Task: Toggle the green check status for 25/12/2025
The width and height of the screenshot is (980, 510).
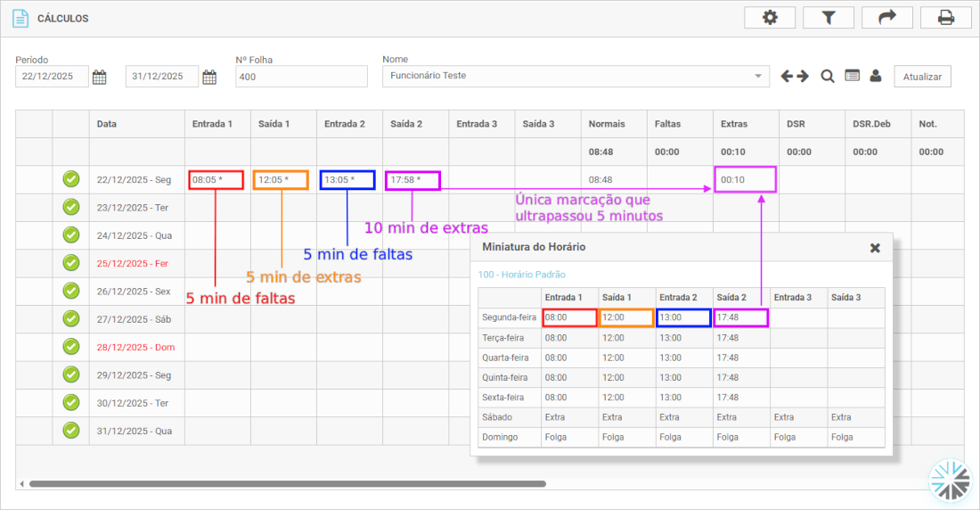Action: click(x=71, y=263)
